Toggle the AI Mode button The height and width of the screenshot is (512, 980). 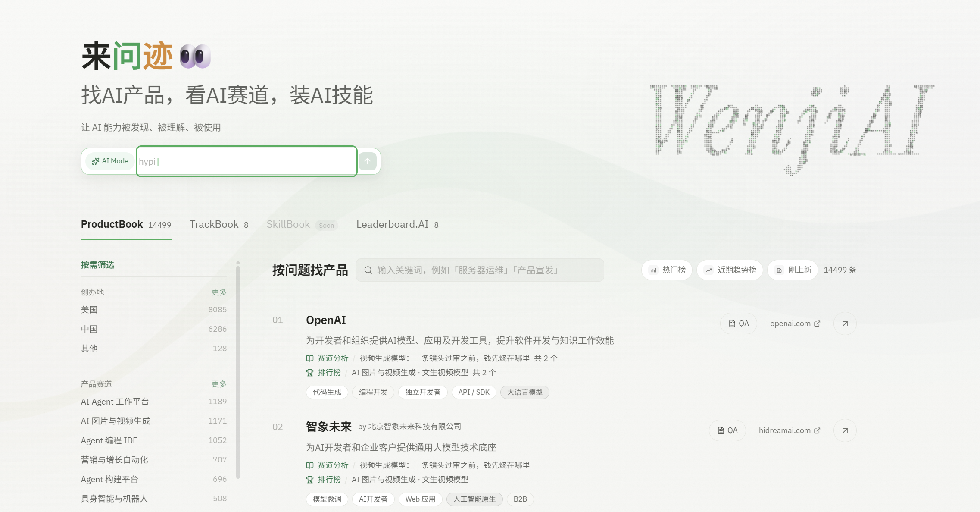tap(110, 161)
